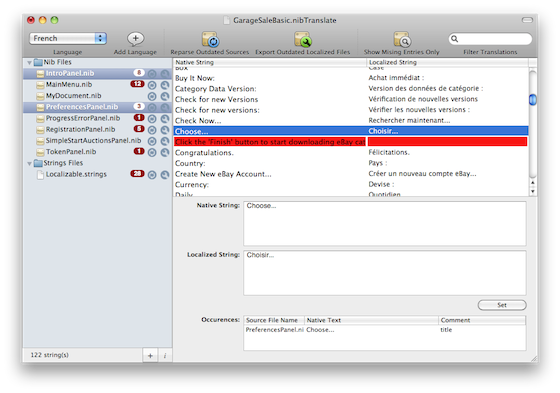This screenshot has height=393, width=560.
Task: Click the info 'i' button at sidebar bottom
Action: 165,355
